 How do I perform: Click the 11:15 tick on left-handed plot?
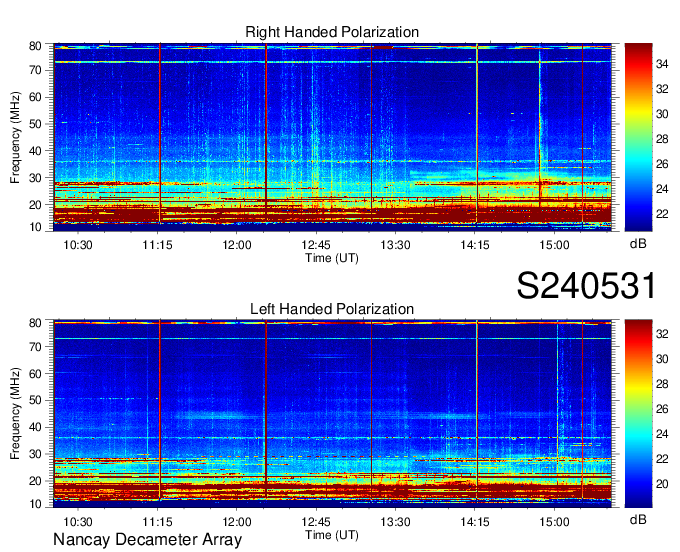click(x=157, y=522)
